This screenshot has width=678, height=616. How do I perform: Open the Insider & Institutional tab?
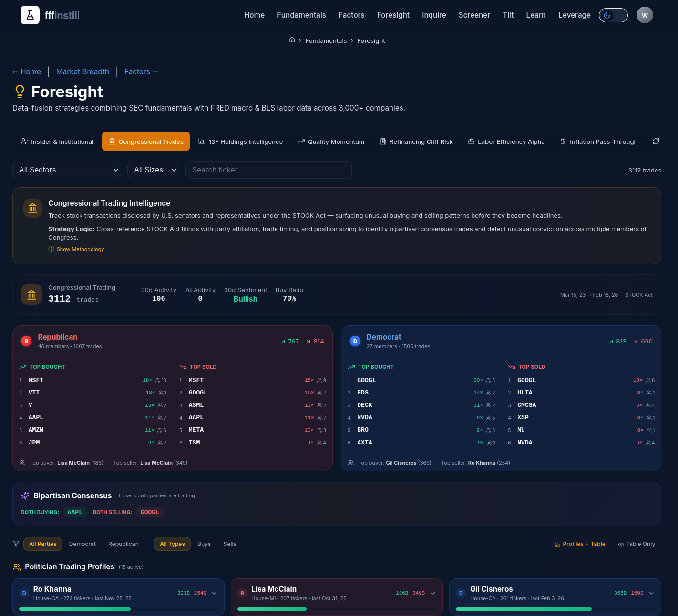point(57,141)
